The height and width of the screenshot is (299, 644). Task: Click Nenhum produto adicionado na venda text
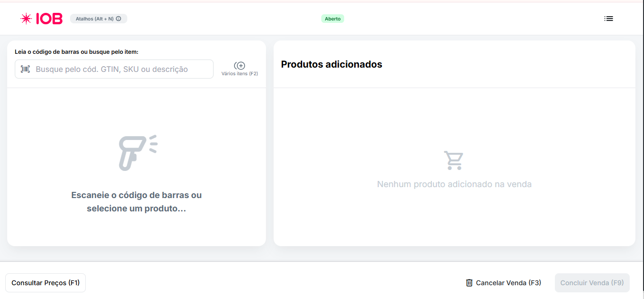[x=454, y=184]
